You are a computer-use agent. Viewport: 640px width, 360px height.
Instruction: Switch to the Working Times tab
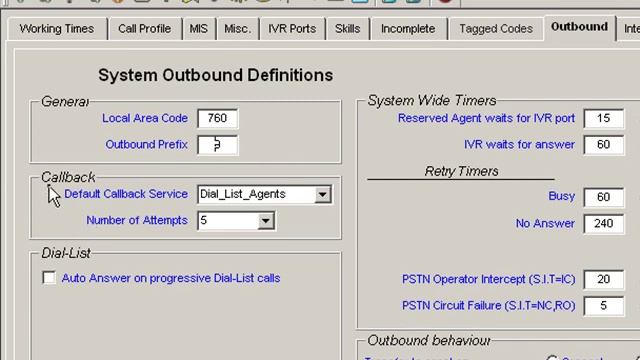click(57, 29)
